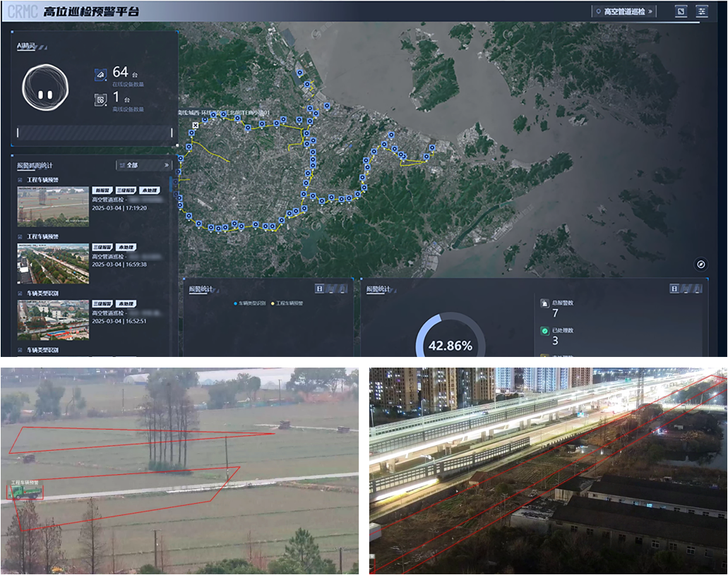Image resolution: width=728 pixels, height=575 pixels.
Task: Tick the checkbox of the 16:52:51 车辆类型识别 alarm
Action: [20, 293]
